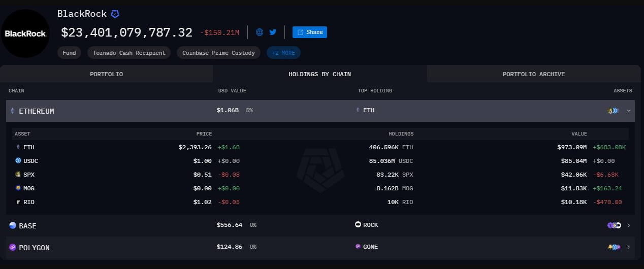Click the ETH price $2,393.26

tap(195, 147)
